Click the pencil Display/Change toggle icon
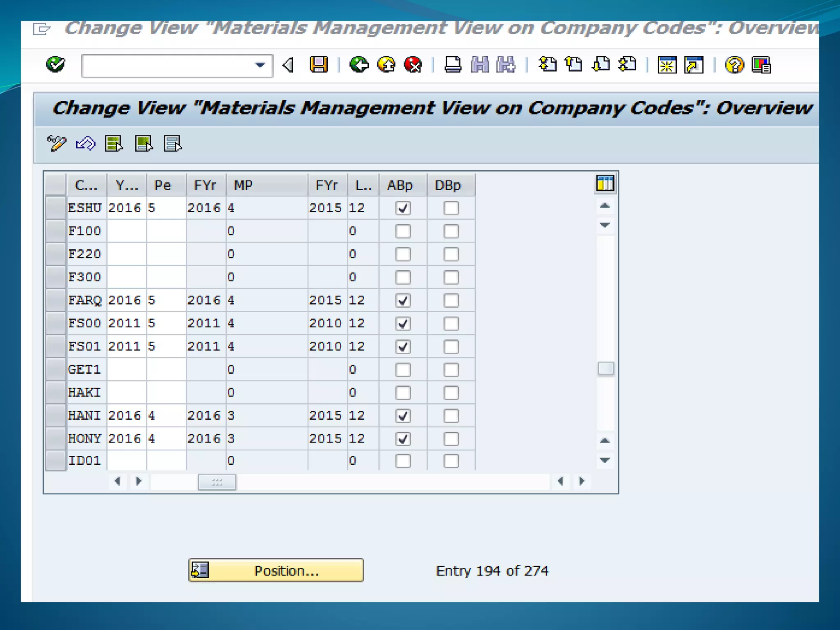840x630 pixels. [x=56, y=144]
